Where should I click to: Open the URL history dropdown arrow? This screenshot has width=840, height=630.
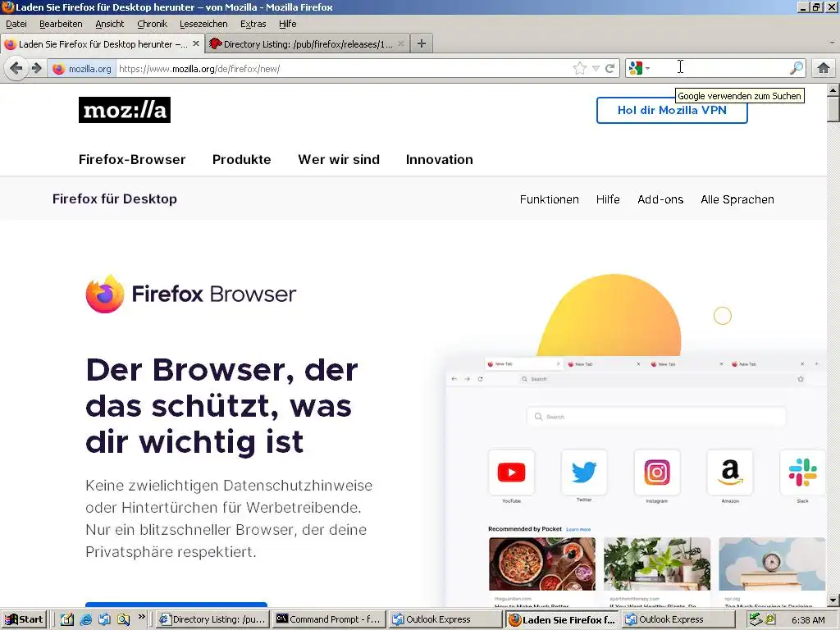596,69
